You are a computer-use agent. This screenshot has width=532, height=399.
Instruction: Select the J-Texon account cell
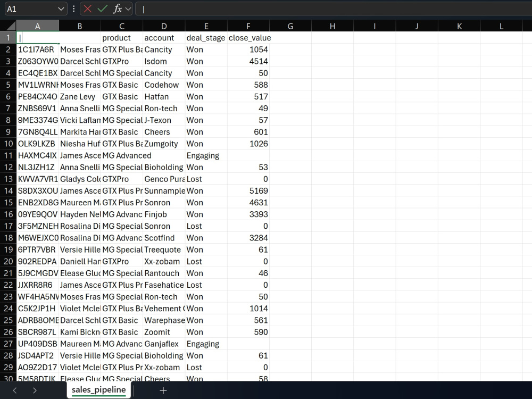pyautogui.click(x=164, y=120)
